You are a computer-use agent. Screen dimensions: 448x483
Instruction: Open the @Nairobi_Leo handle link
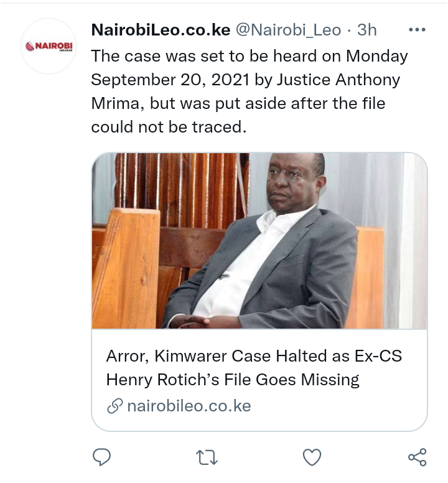click(x=289, y=30)
